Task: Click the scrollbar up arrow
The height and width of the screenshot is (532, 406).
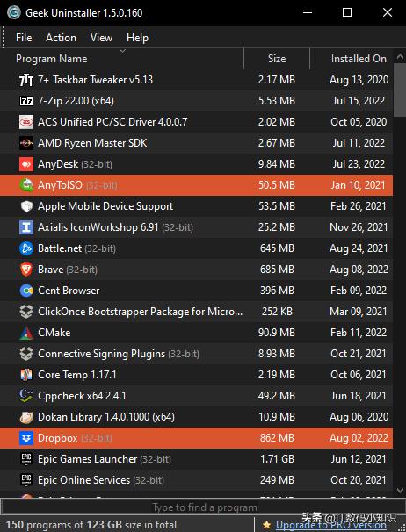Action: point(400,57)
